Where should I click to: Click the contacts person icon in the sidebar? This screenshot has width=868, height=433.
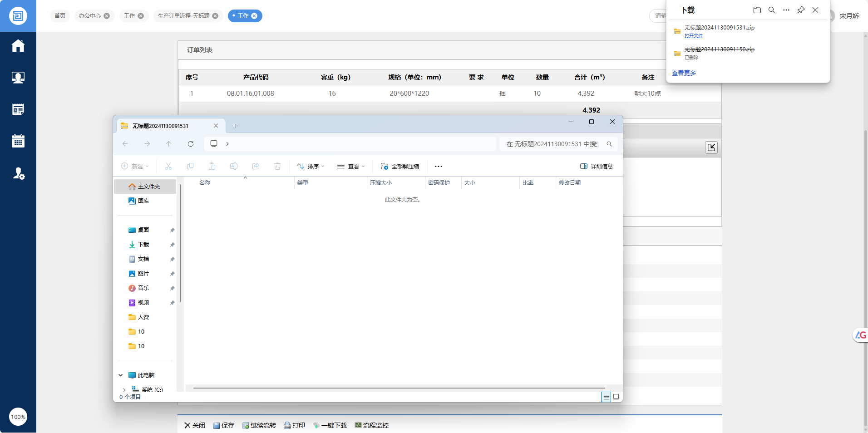(18, 78)
